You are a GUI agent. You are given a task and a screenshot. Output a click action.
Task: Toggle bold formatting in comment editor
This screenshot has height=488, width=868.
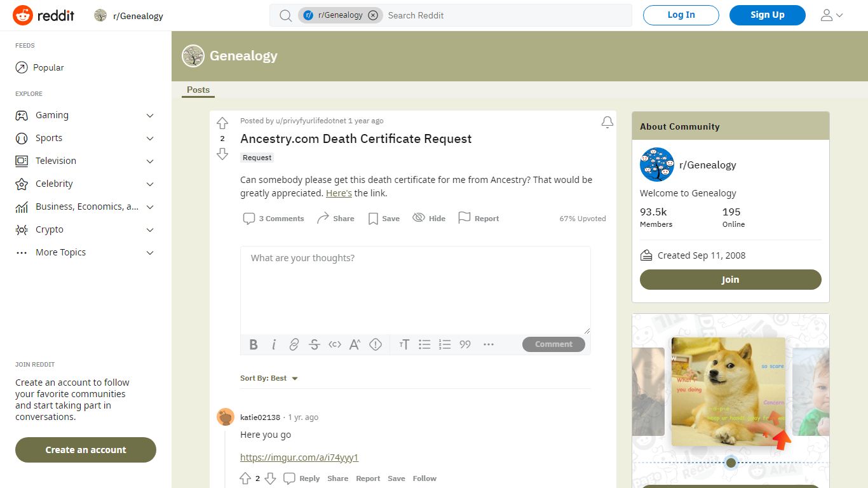tap(254, 344)
